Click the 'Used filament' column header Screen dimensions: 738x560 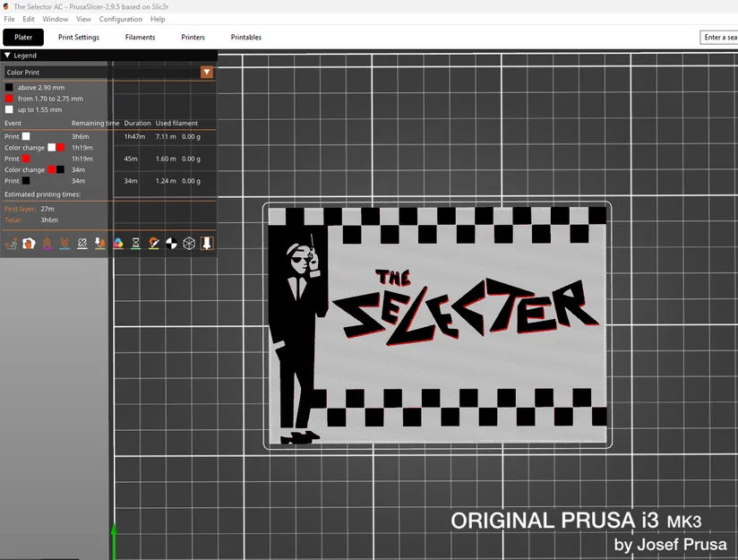(176, 124)
